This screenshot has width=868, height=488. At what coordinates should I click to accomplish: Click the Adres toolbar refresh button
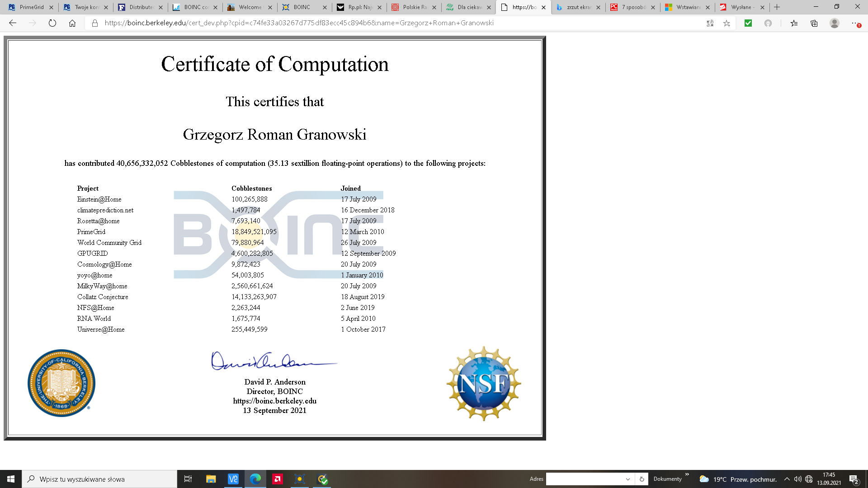point(642,479)
